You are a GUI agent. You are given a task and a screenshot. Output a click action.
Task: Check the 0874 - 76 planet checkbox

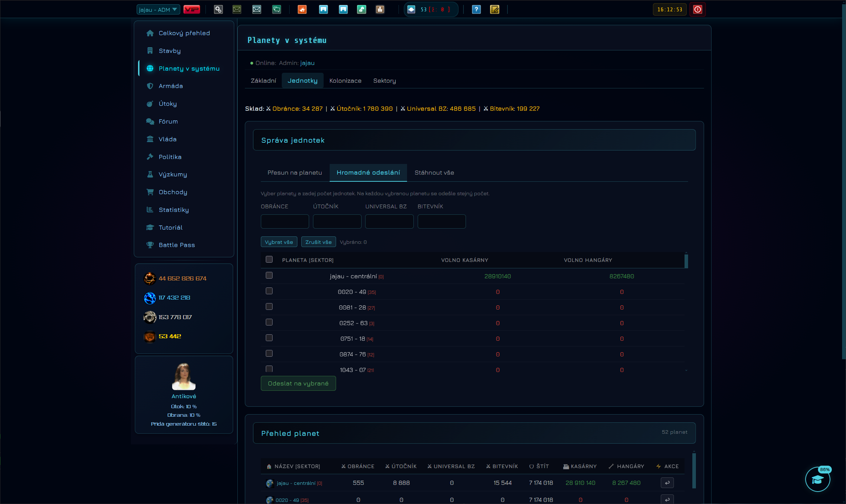pos(269,354)
